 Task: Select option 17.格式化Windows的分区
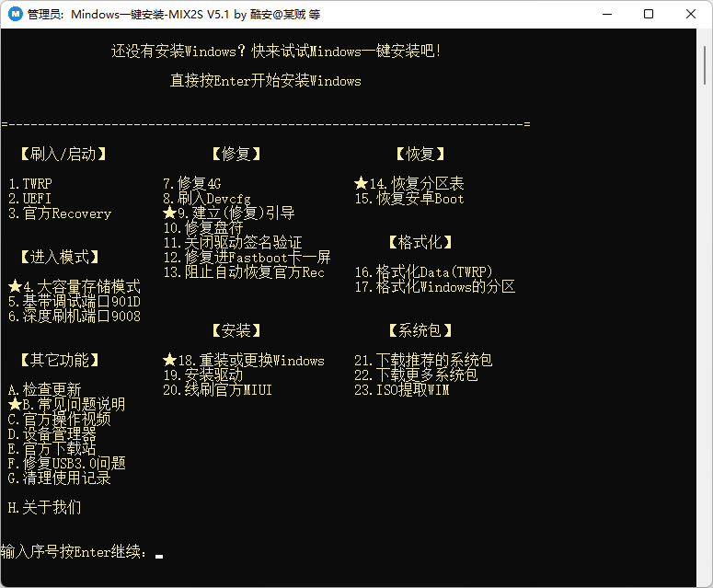[x=435, y=286]
